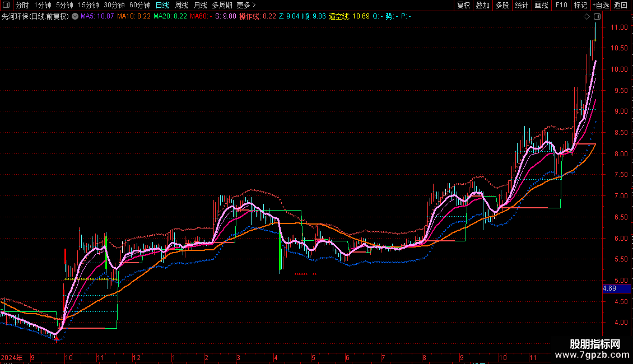The width and height of the screenshot is (633, 364).
Task: Click the MA10: 8.22 indicator label
Action: (134, 17)
